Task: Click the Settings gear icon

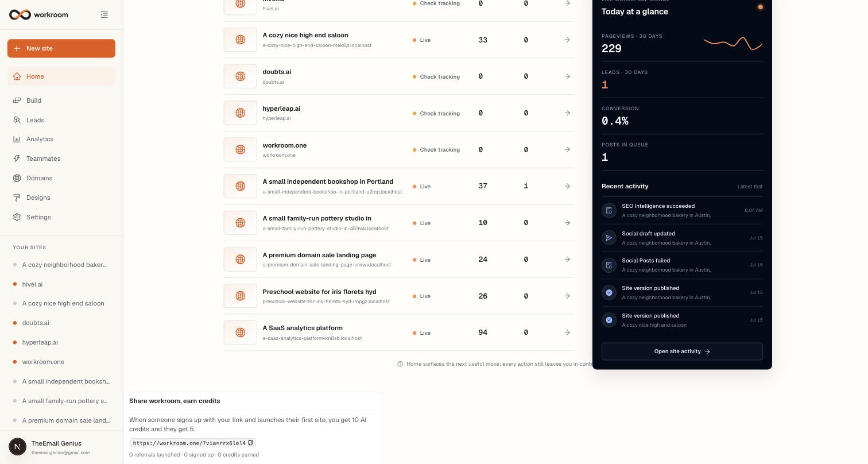Action: [17, 217]
